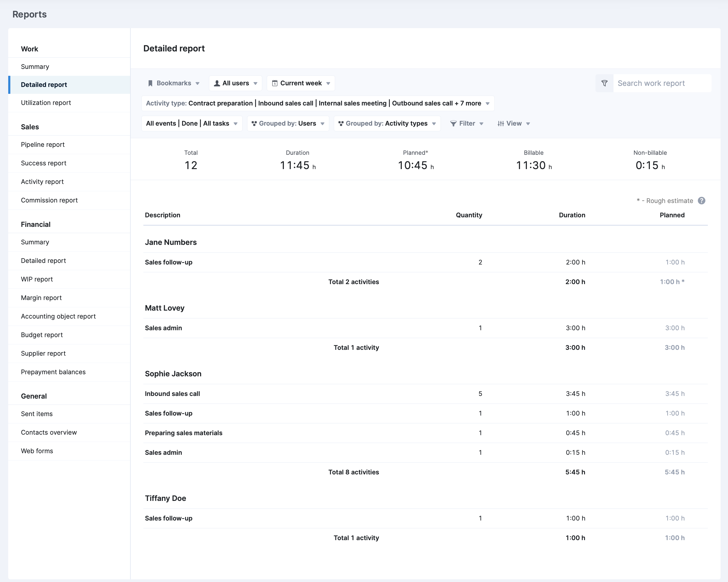Click the question mark help icon near Rough estimate

point(701,201)
